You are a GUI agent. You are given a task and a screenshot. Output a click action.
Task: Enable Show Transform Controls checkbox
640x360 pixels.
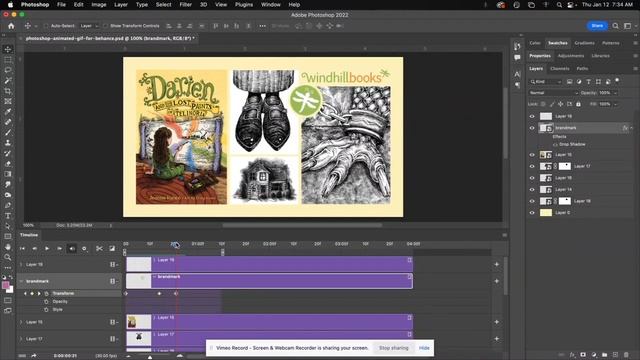(105, 26)
